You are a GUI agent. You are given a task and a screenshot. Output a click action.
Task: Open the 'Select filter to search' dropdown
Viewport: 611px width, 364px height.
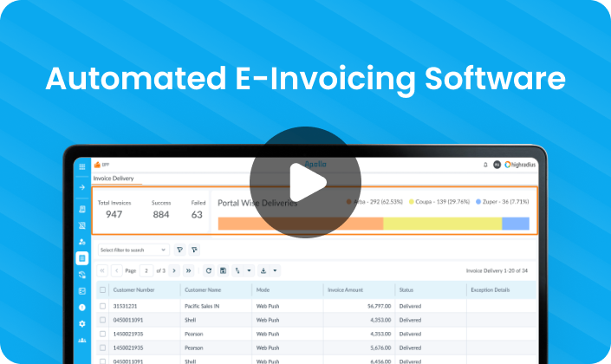coord(132,250)
